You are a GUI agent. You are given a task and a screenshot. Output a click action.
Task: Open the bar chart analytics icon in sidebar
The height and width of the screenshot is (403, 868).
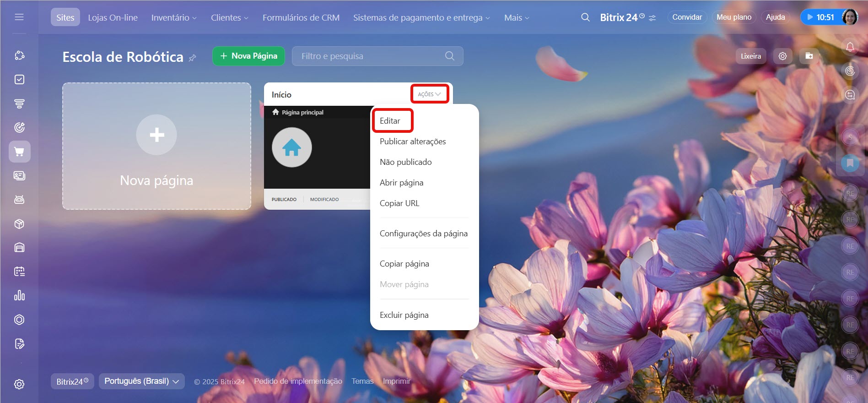click(19, 295)
